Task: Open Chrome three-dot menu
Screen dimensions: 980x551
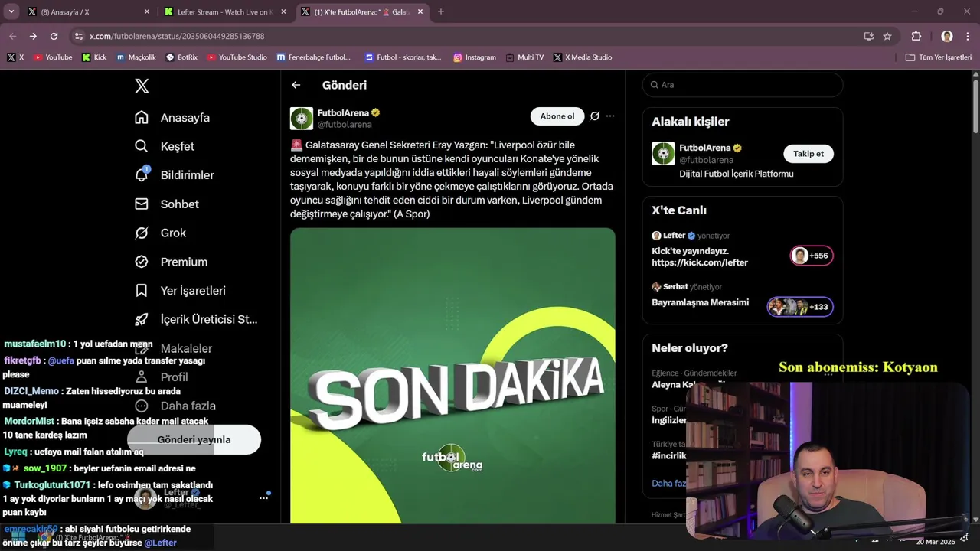Action: [x=969, y=36]
